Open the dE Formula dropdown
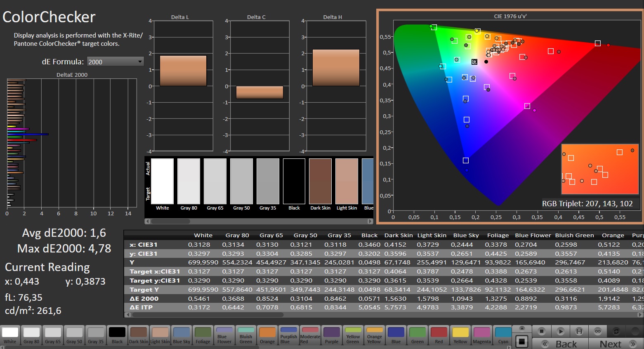The width and height of the screenshot is (644, 349). click(115, 62)
